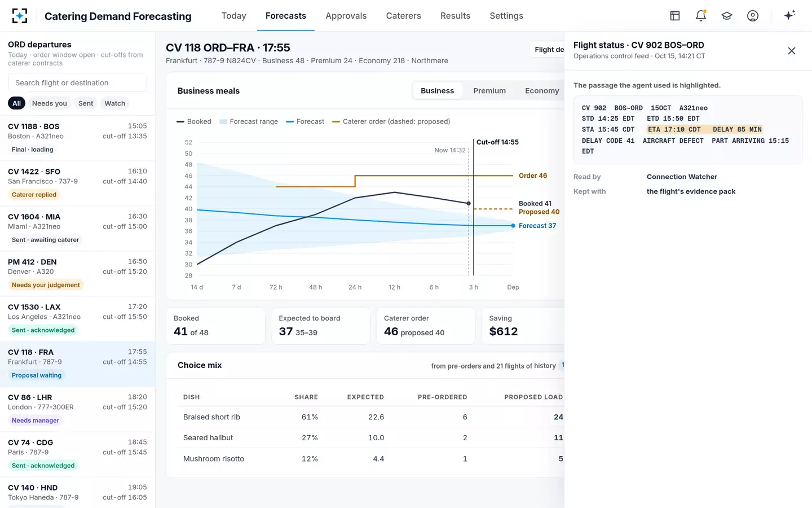Screen dimensions: 812x508
Task: Click the Catering Demand Forecasting logo icon
Action: (x=20, y=16)
